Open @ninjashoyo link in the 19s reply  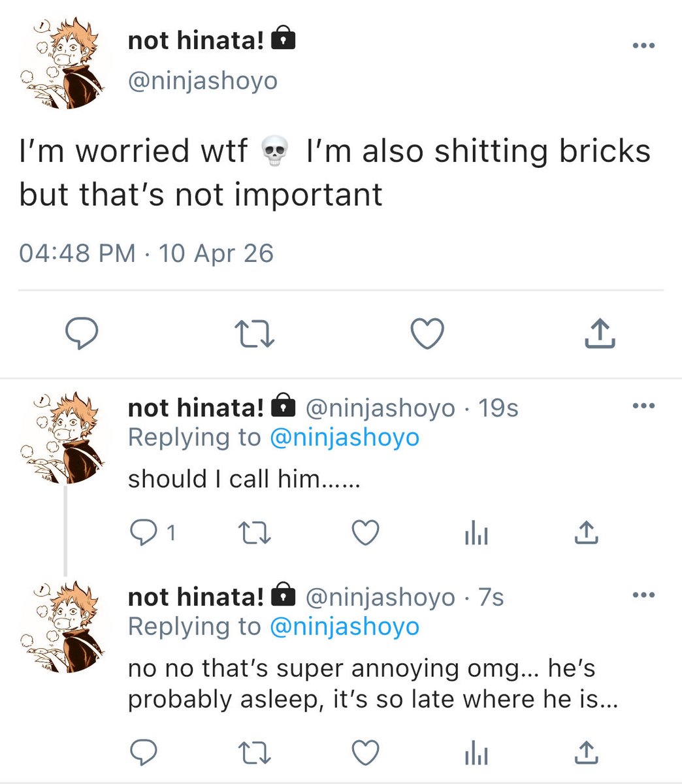[x=344, y=437]
